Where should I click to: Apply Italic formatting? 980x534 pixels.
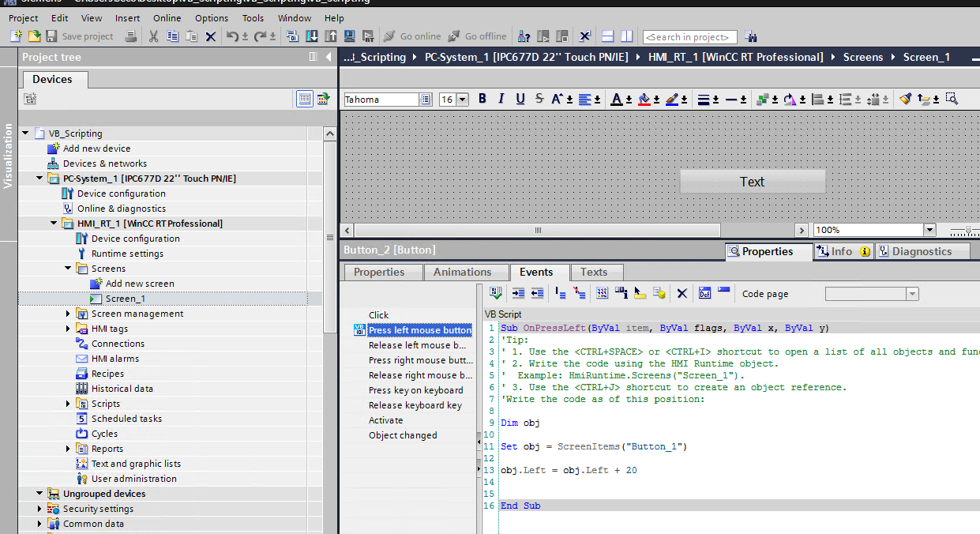tap(501, 99)
